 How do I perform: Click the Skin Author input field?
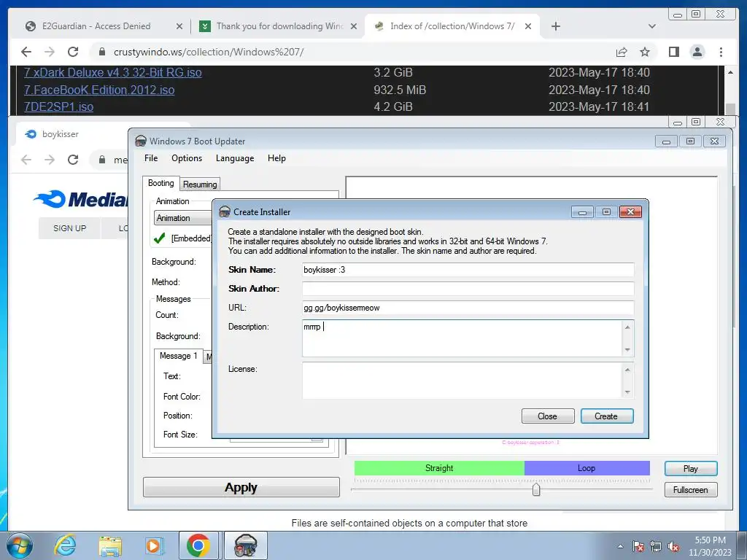point(468,289)
